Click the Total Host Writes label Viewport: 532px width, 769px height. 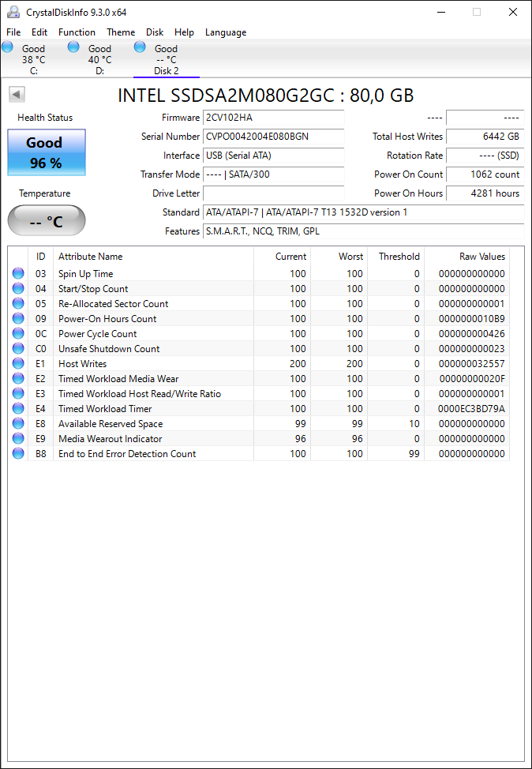click(x=407, y=137)
